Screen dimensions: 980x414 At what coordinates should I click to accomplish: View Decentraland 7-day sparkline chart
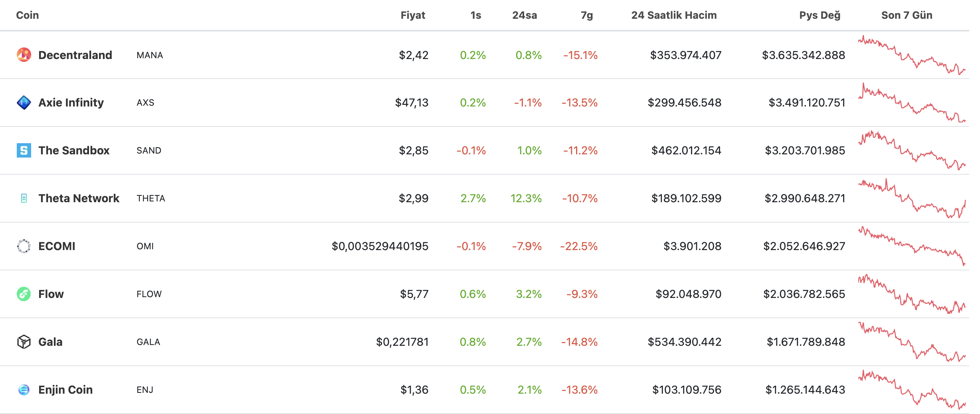click(x=912, y=55)
